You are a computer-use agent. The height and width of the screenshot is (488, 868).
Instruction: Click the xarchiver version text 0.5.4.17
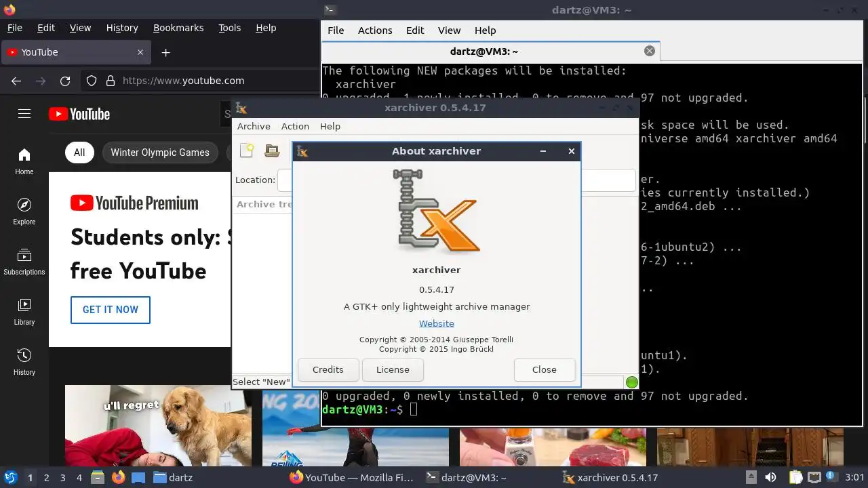[437, 289]
